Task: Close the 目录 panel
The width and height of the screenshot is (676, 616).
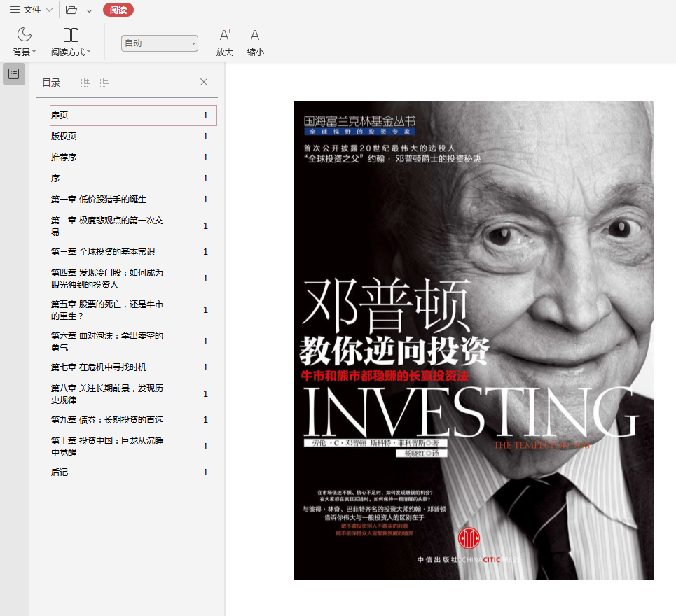Action: click(x=204, y=82)
